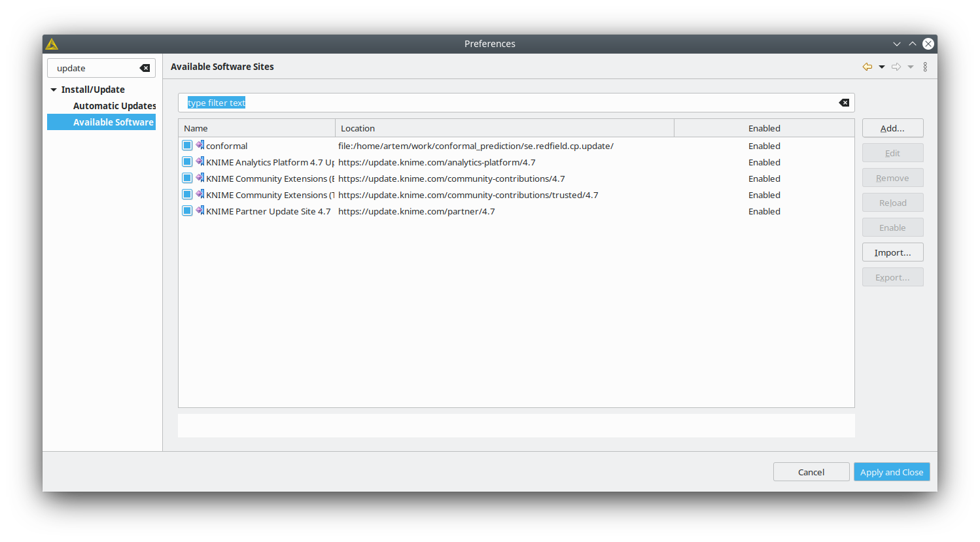Click the file:/home/artem/work/conformal_prediction location
The width and height of the screenshot is (980, 542).
pyautogui.click(x=476, y=146)
